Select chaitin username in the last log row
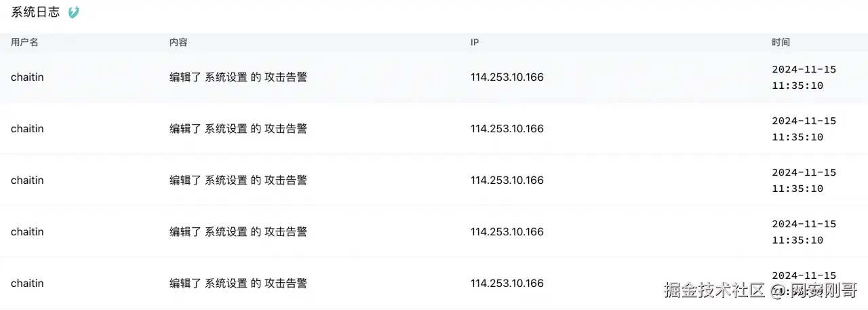Screen dimensions: 868x310 coord(27,284)
